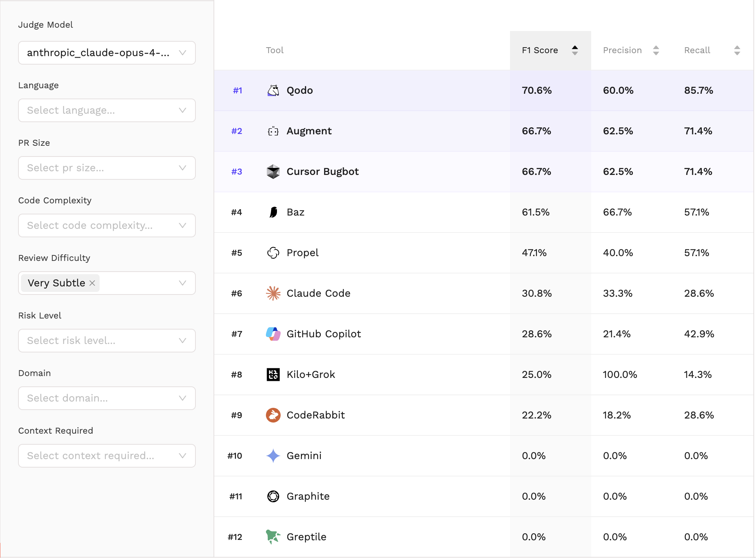Viewport: 756px width, 558px height.
Task: Expand the PR Size dropdown
Action: (x=107, y=168)
